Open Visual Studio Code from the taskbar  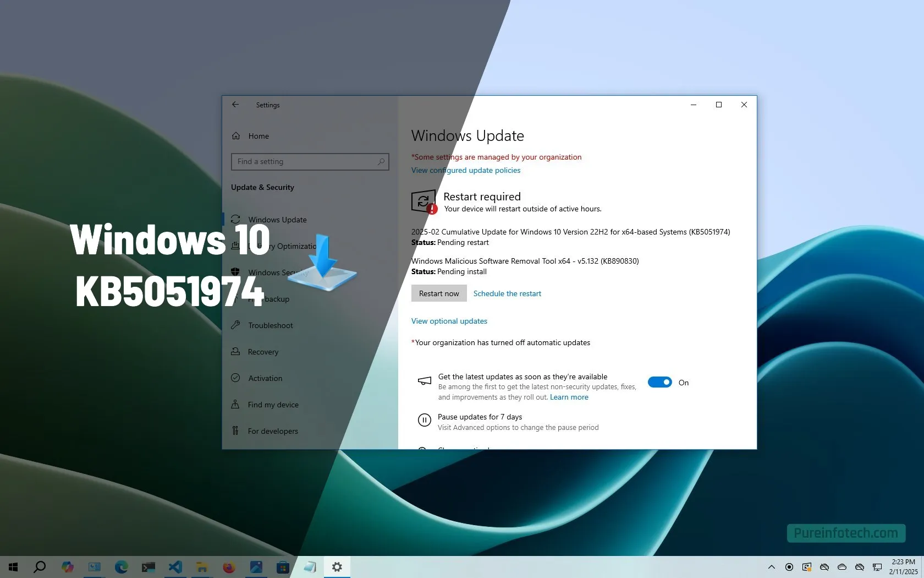[175, 567]
